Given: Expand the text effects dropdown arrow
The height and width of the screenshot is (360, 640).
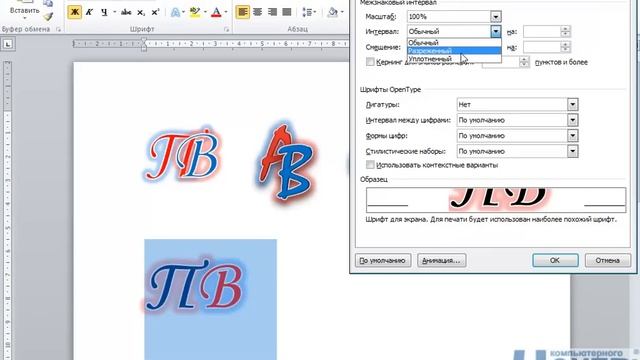Looking at the screenshot, I should pyautogui.click(x=184, y=12).
